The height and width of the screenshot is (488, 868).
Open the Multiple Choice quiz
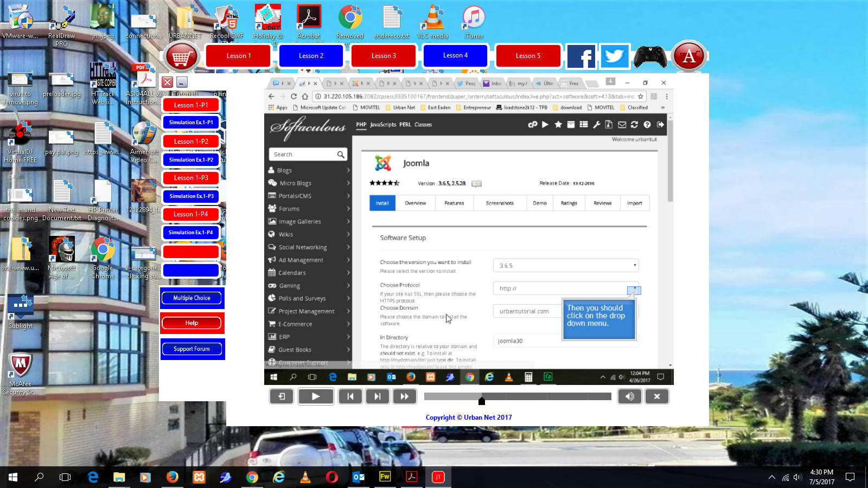point(192,298)
